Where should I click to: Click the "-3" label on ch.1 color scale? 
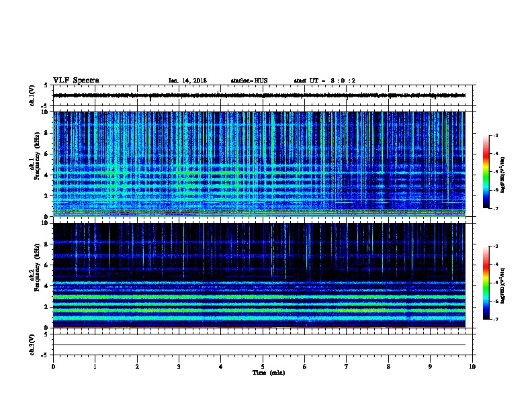point(495,135)
